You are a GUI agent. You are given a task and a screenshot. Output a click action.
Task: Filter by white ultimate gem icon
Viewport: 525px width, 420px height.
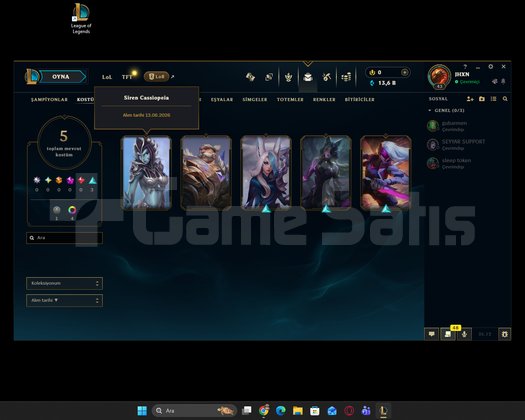pos(37,180)
